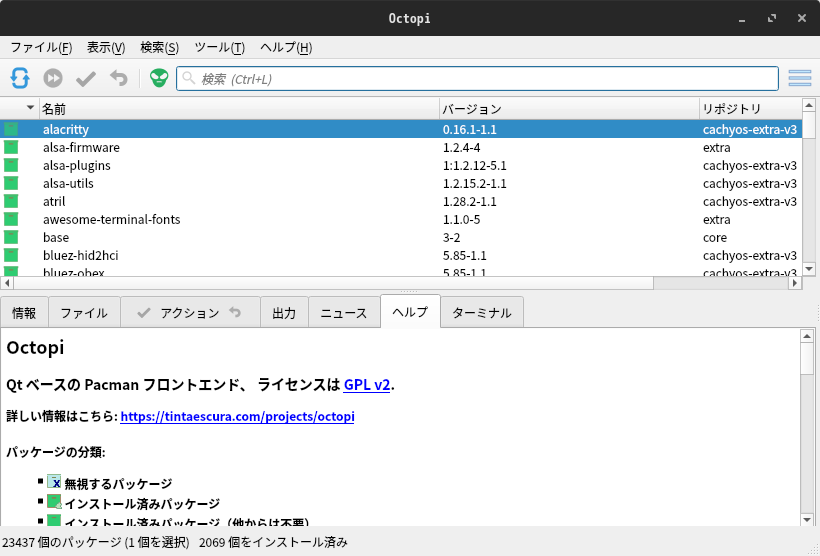
Task: Switch to the ファイル tab
Action: (x=84, y=313)
